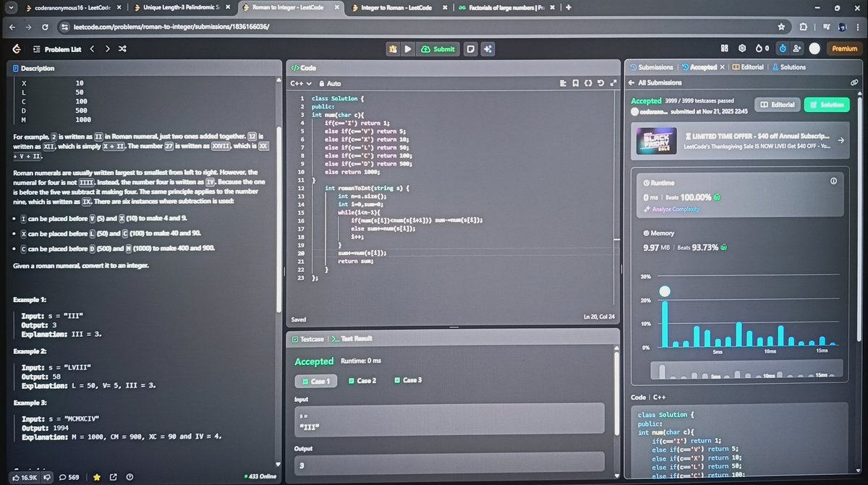Click the debugger icon beside Run
The height and width of the screenshot is (485, 868).
click(x=393, y=48)
